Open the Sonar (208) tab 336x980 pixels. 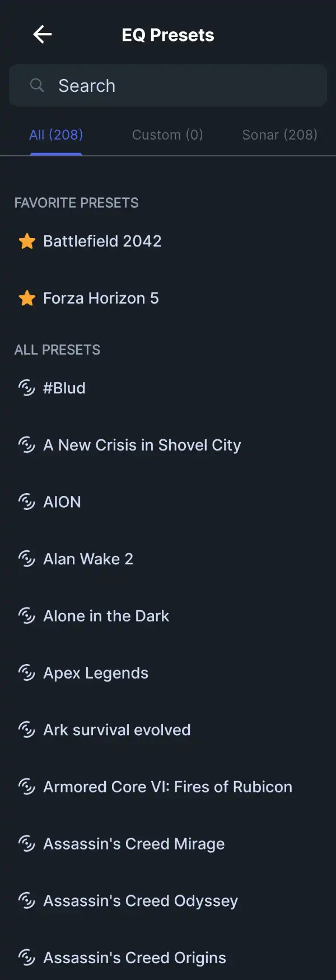click(279, 134)
